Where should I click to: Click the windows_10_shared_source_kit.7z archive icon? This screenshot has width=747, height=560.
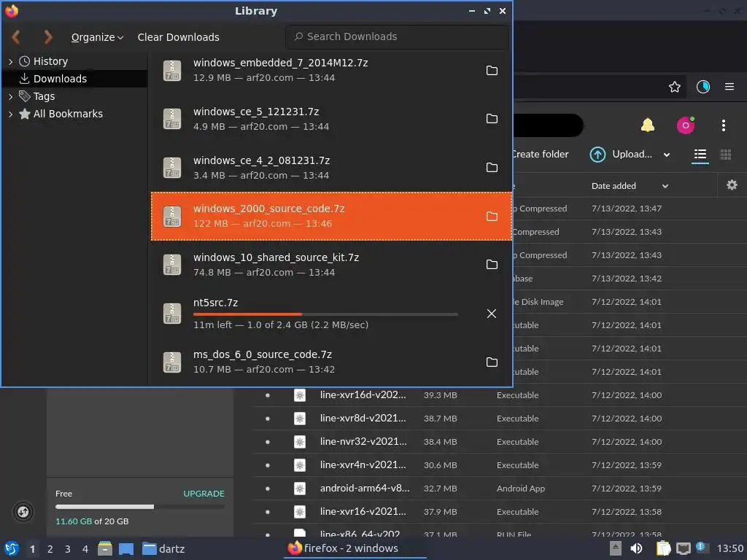(x=172, y=265)
